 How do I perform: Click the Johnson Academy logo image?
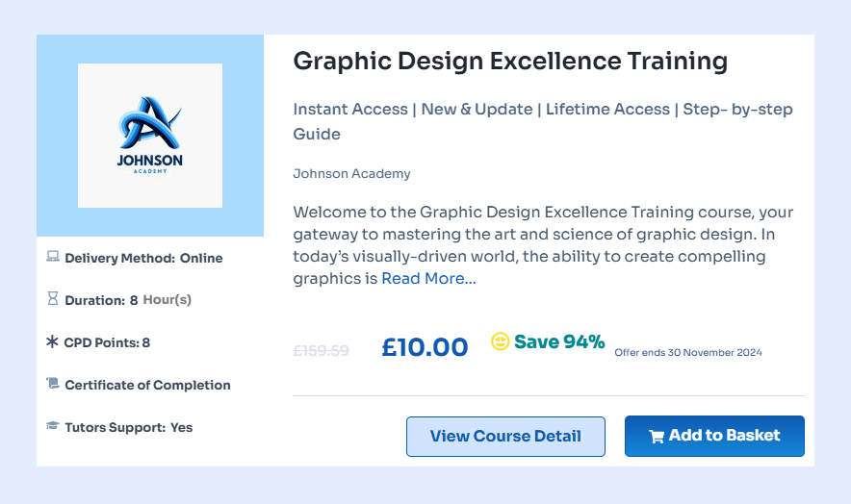[150, 136]
